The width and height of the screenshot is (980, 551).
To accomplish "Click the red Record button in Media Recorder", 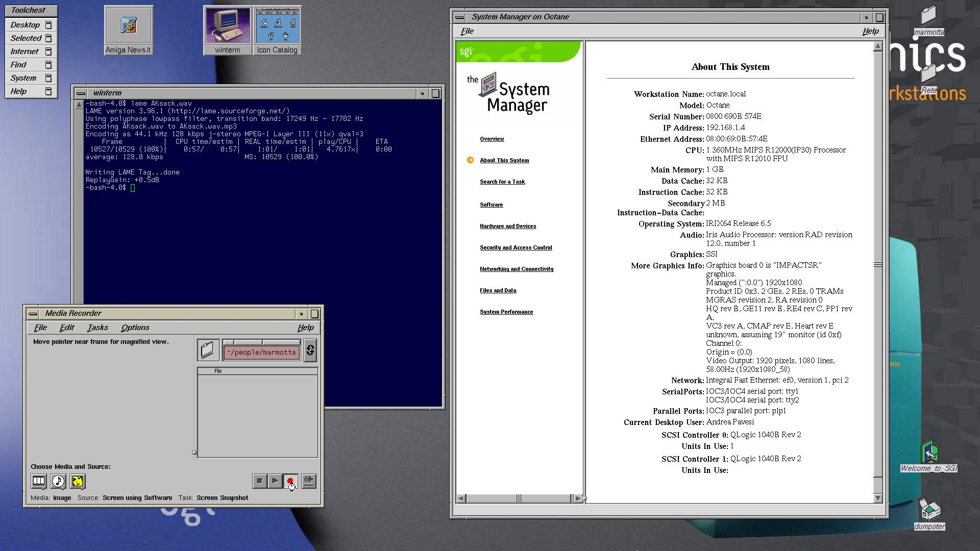I will coord(290,481).
